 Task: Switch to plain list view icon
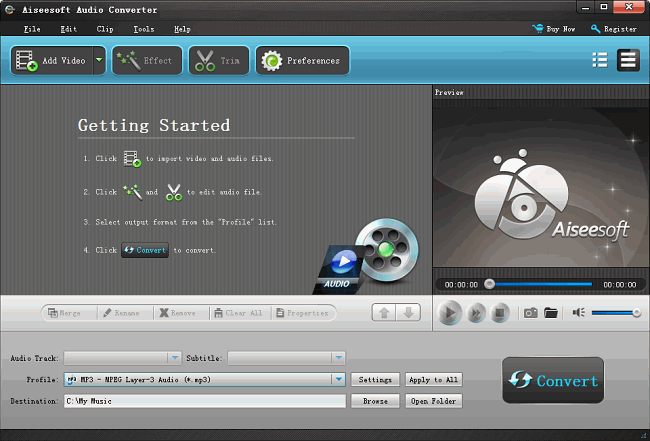[x=628, y=61]
